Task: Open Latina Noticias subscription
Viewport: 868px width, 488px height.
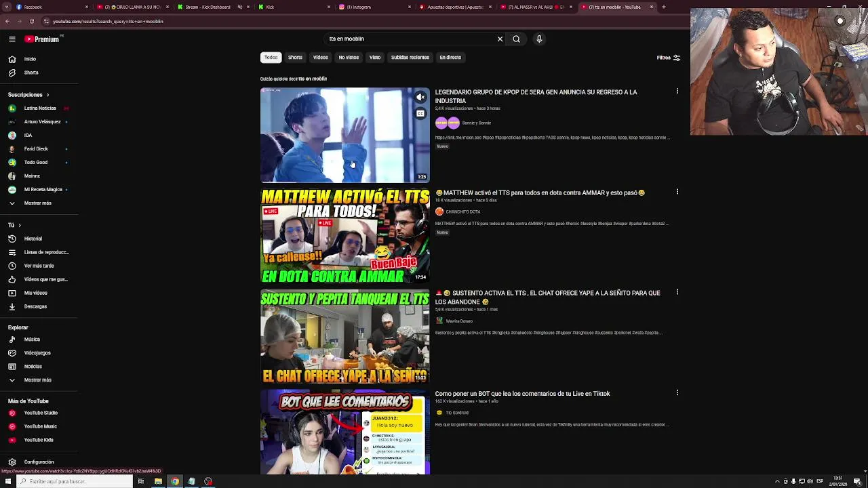Action: point(39,108)
